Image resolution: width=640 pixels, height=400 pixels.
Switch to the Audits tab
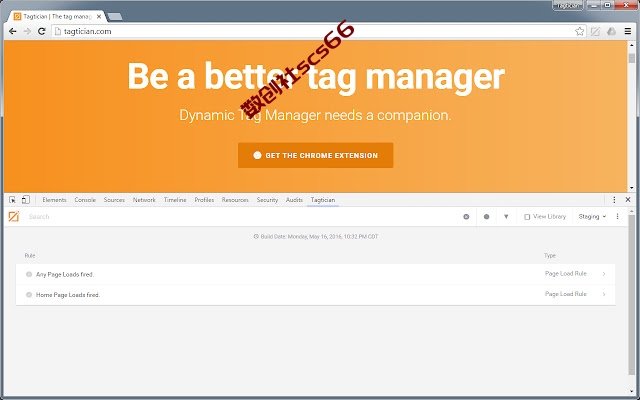294,200
